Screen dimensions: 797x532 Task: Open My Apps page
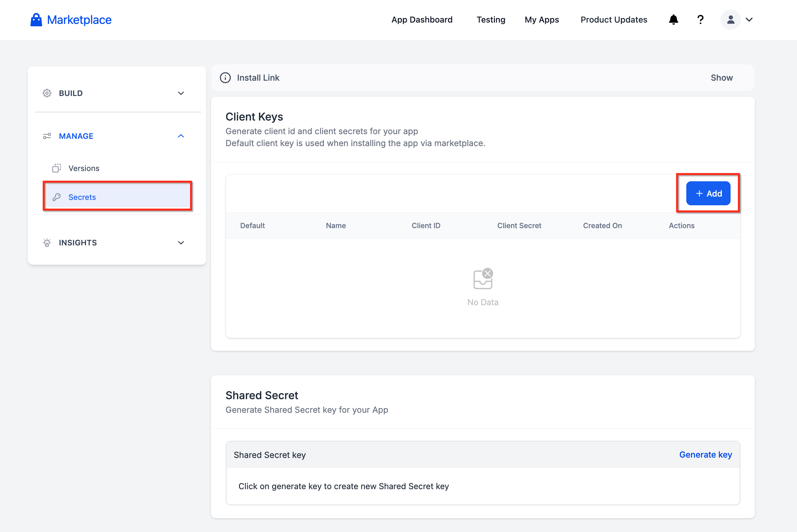tap(542, 20)
